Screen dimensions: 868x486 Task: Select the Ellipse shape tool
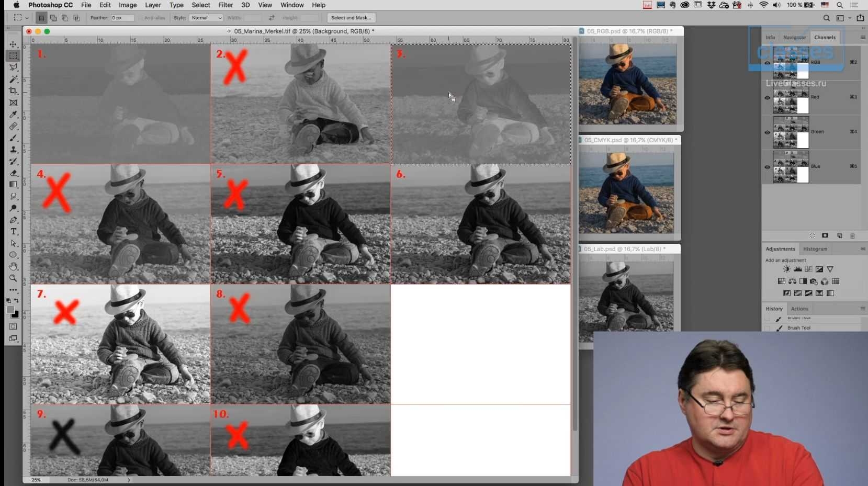tap(14, 255)
